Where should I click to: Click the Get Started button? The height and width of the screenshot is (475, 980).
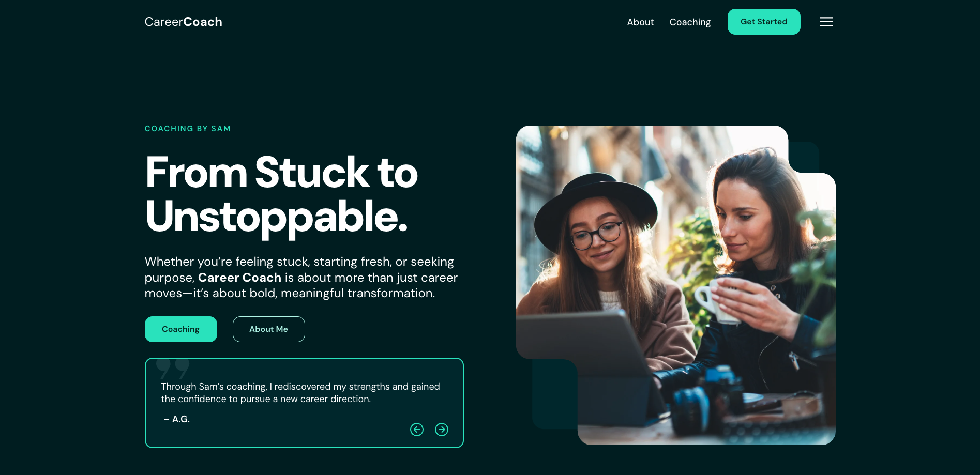tap(764, 22)
